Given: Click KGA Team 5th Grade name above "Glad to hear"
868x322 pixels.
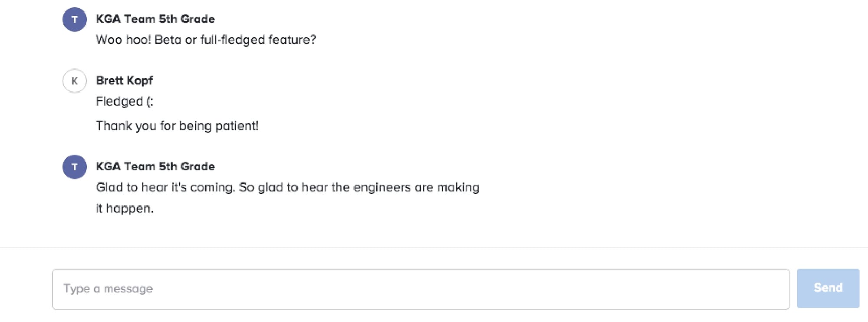Looking at the screenshot, I should [x=155, y=166].
